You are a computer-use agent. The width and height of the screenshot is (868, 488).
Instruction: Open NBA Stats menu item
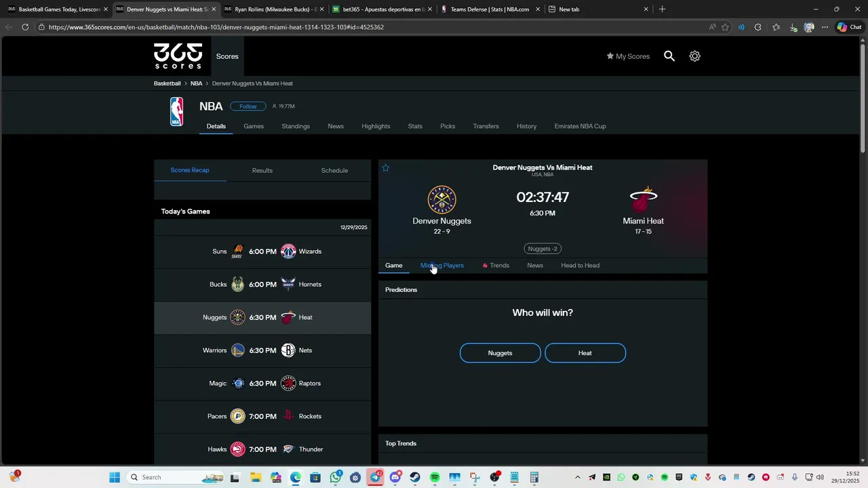pos(415,126)
